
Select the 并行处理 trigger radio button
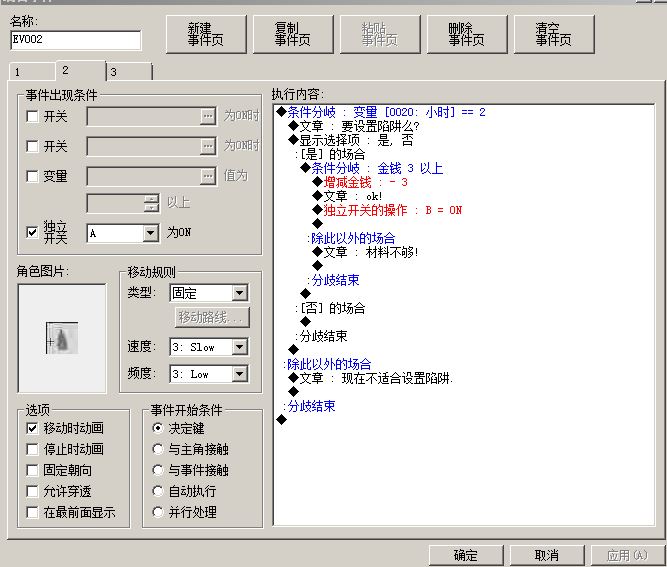pos(158,513)
